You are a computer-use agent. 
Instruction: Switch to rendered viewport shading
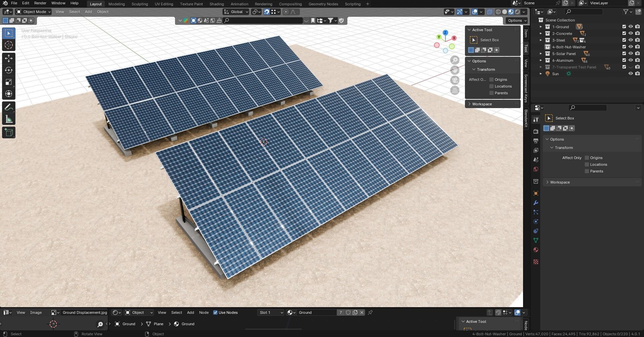point(517,12)
